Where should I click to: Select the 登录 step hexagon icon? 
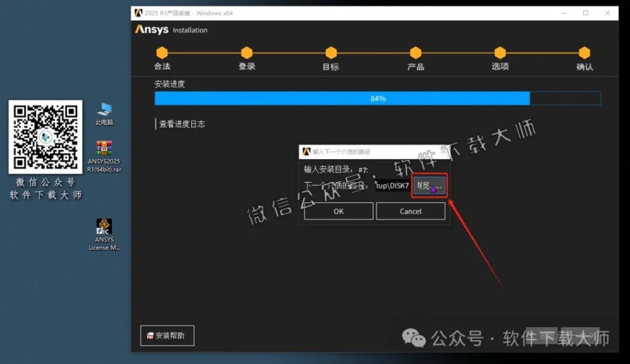(x=247, y=53)
